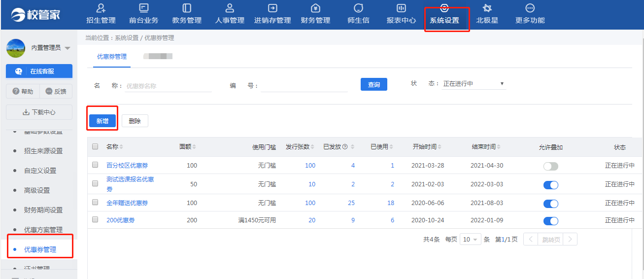Open 在线客服 online support

39,71
